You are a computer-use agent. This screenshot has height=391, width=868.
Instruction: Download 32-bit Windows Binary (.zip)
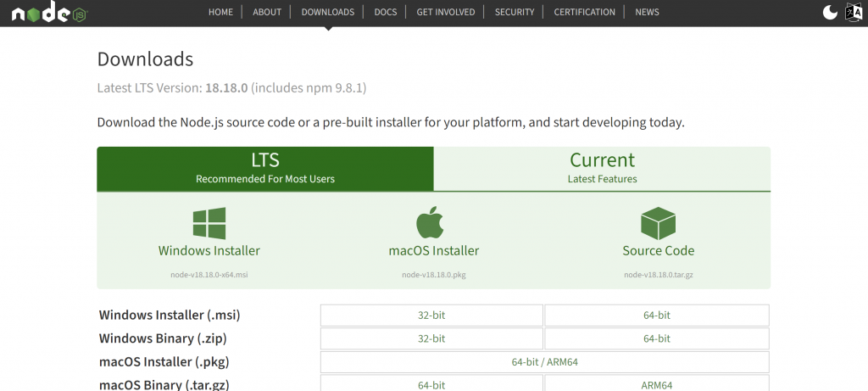[x=431, y=338]
